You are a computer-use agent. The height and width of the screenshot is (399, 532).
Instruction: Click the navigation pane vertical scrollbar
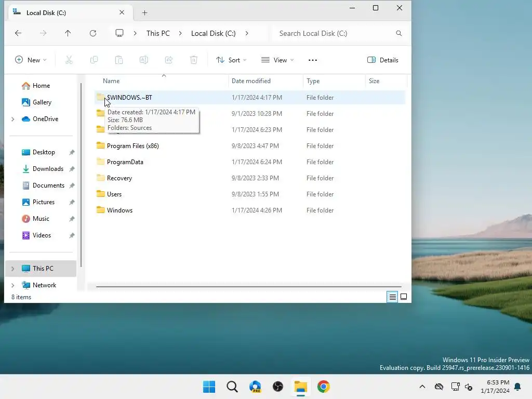pos(81,175)
